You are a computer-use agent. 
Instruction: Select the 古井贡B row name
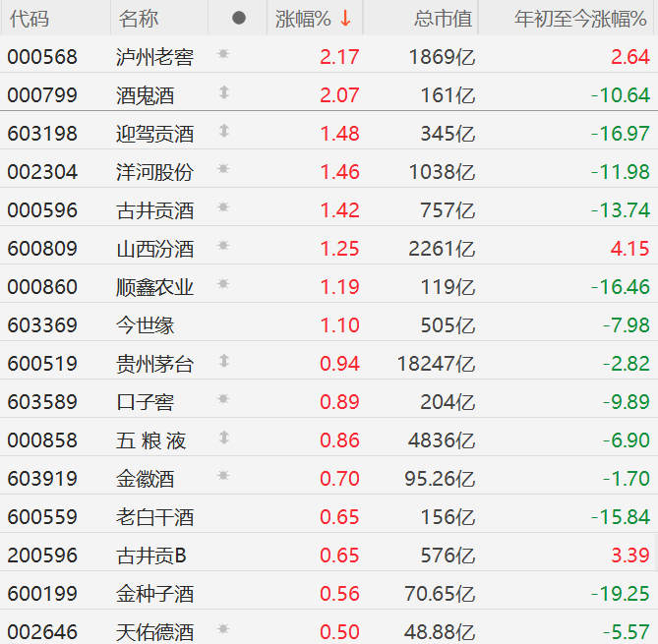(150, 556)
